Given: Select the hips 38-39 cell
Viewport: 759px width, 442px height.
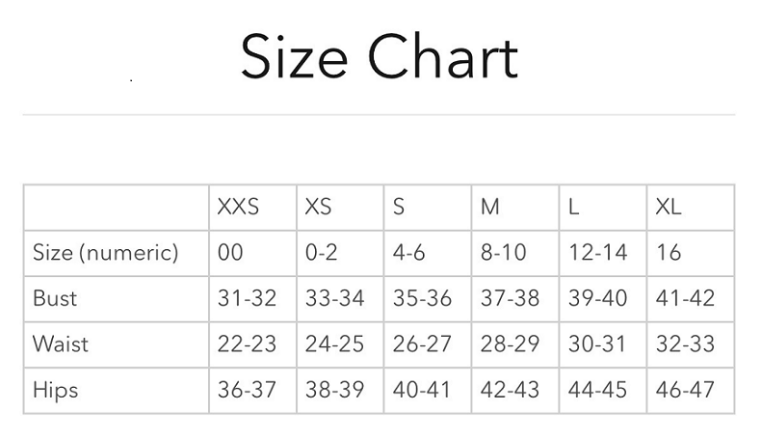Looking at the screenshot, I should coord(334,390).
